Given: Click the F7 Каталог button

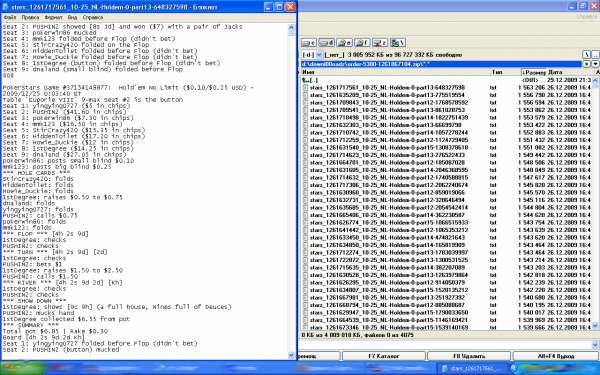Looking at the screenshot, I should 383,356.
